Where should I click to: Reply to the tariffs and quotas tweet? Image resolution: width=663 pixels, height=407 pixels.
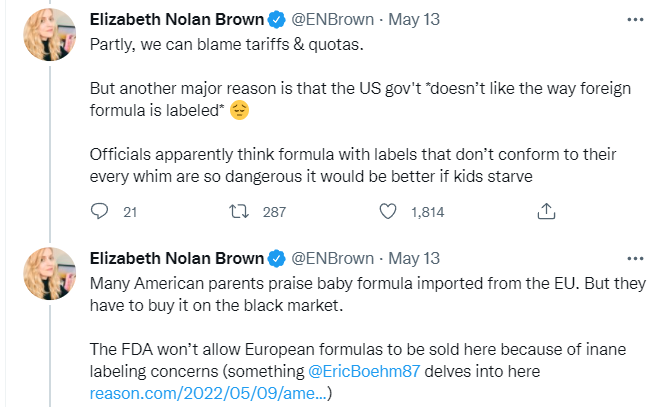(x=99, y=212)
